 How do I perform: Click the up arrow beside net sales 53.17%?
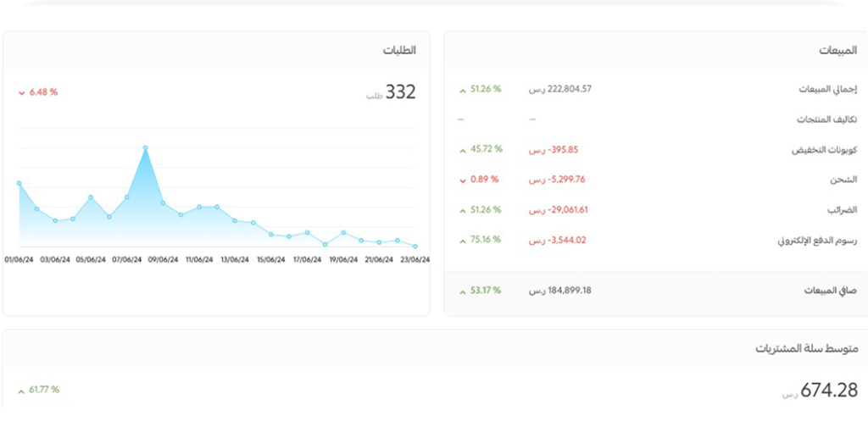[462, 291]
